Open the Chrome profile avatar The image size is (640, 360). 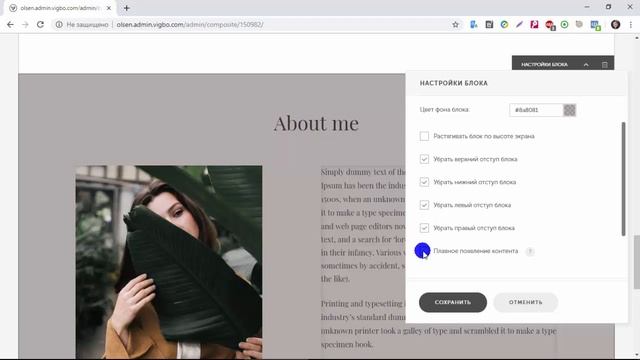(616, 24)
